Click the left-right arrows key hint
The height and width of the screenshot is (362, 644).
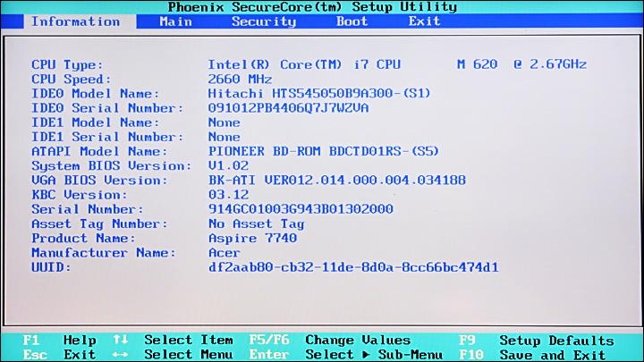coord(121,355)
